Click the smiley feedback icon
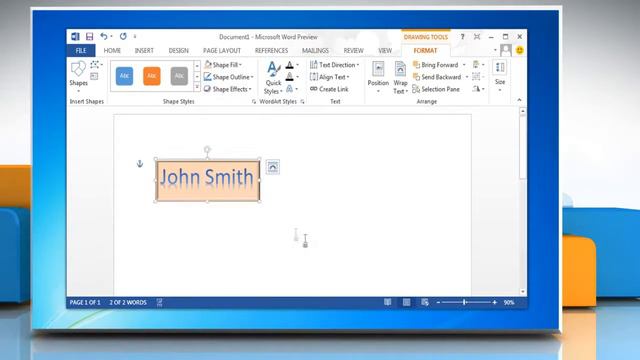Image resolution: width=640 pixels, height=360 pixels. click(x=520, y=50)
